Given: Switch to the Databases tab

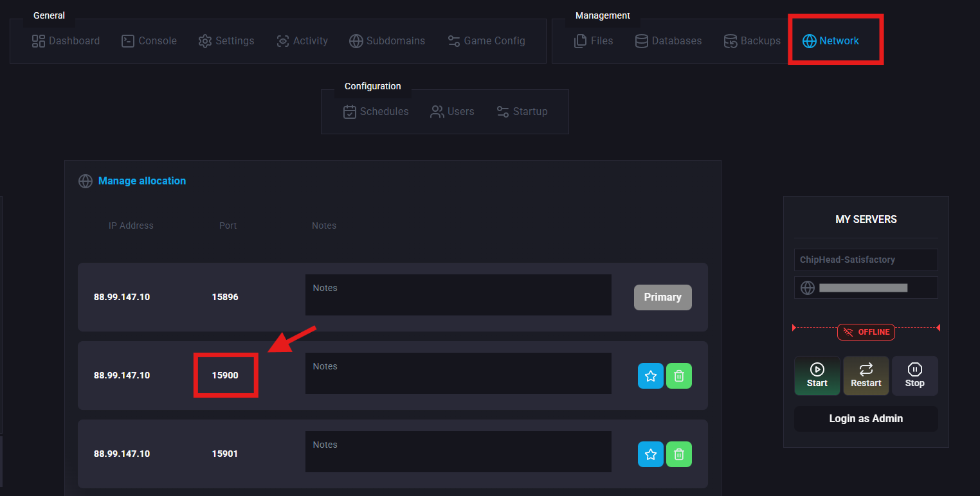Looking at the screenshot, I should point(668,41).
